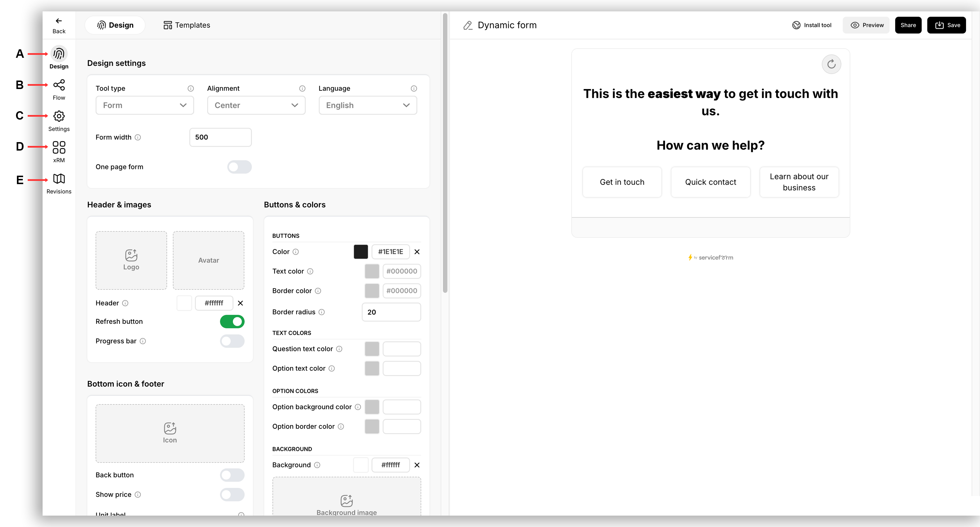The image size is (980, 527).
Task: Click the Tool type info icon
Action: pos(190,88)
